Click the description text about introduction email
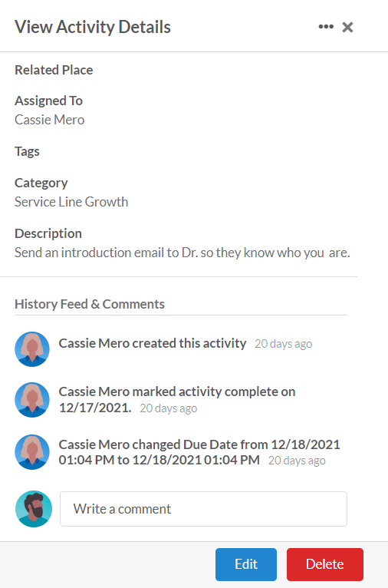 tap(182, 253)
